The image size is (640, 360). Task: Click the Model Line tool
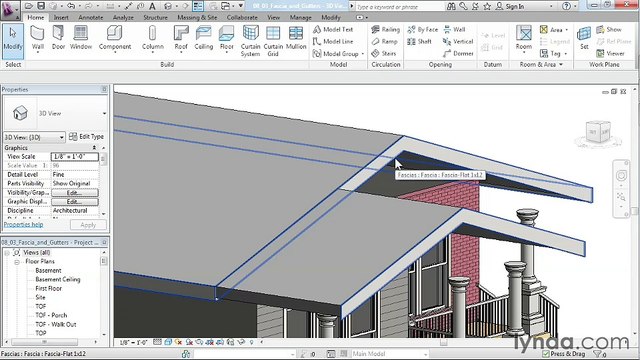[333, 41]
